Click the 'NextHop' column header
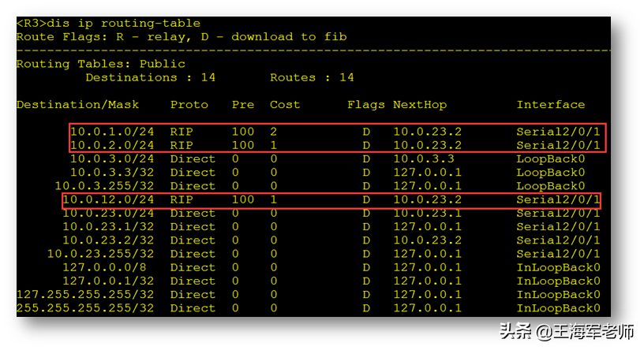Viewport: 644px width, 350px height. pyautogui.click(x=420, y=105)
